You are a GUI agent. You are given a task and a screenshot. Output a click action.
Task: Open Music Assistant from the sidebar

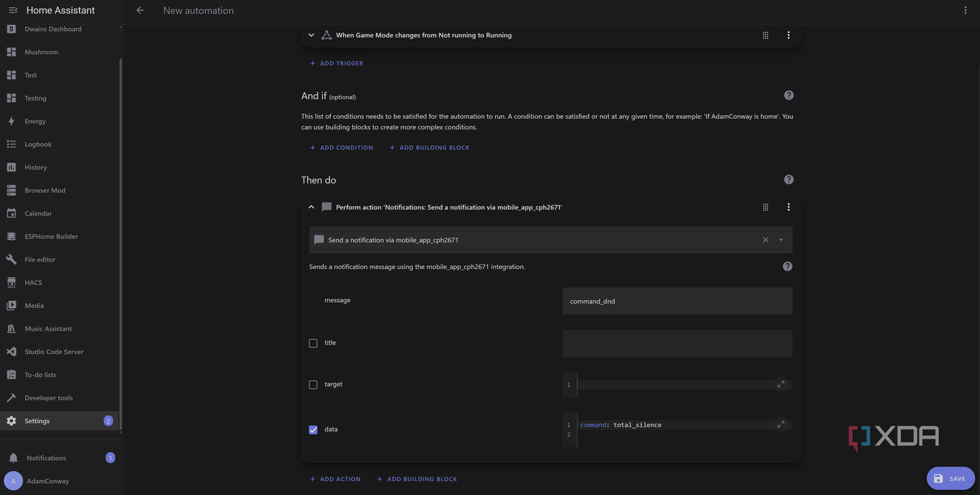60,329
